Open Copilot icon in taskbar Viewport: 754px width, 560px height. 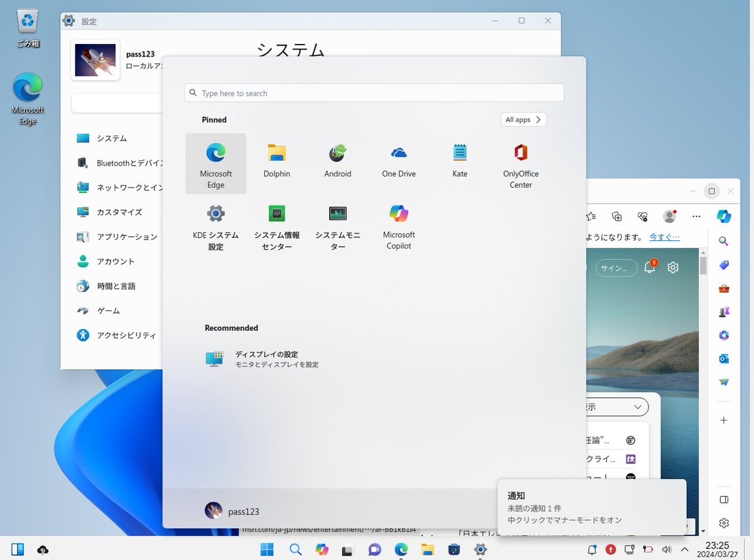pos(322,549)
